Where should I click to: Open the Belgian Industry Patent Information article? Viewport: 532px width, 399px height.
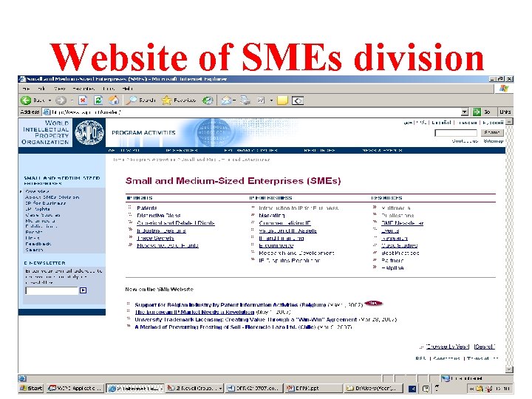pyautogui.click(x=231, y=304)
